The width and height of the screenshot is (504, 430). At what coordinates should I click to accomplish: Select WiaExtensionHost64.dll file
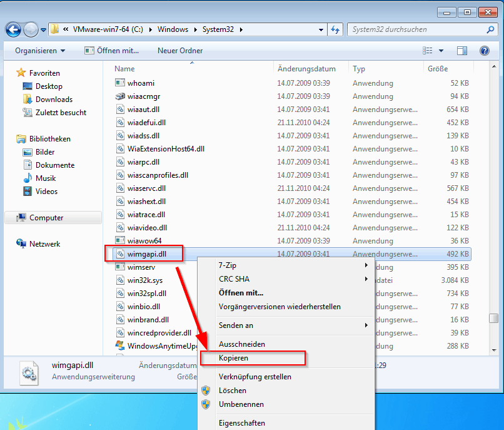tap(166, 149)
